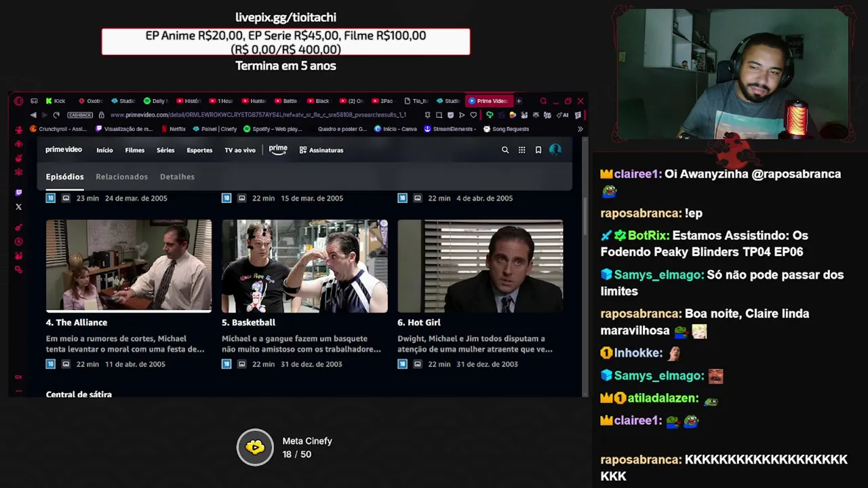The width and height of the screenshot is (868, 488).
Task: Open the Prime Video watchlist bookmark icon
Action: click(x=538, y=150)
